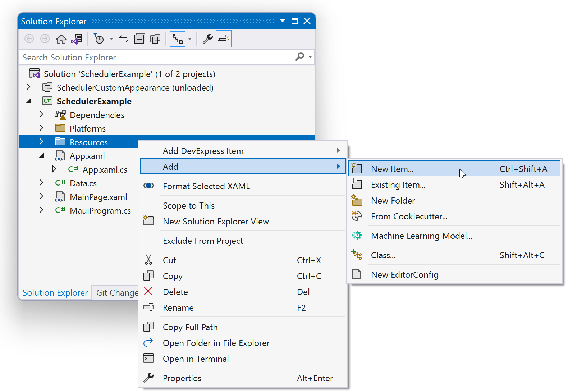This screenshot has height=392, width=568.
Task: Toggle the Preview Selected Items button
Action: tap(223, 39)
